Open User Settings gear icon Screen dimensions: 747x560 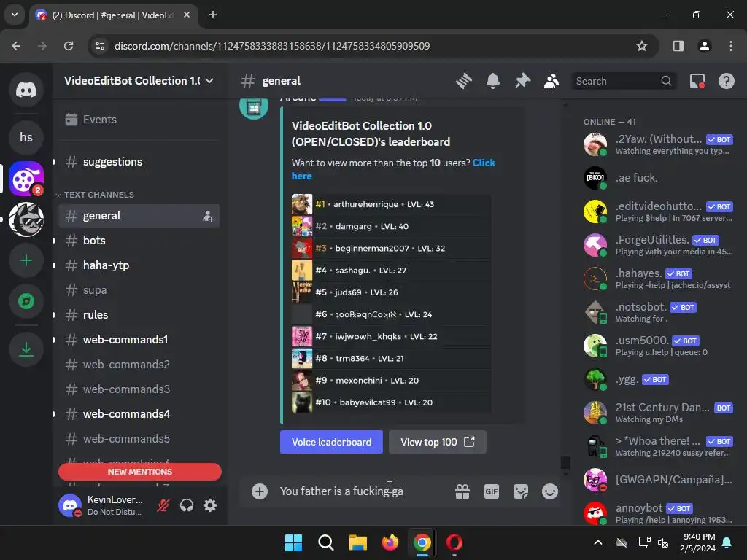click(x=210, y=505)
